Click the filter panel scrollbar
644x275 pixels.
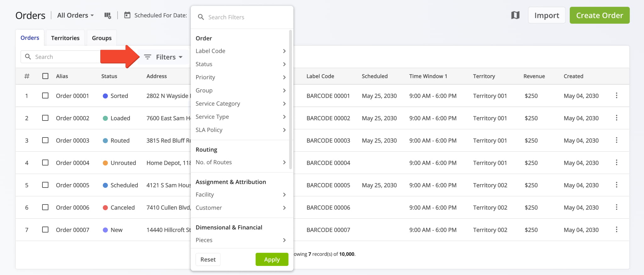click(x=291, y=99)
